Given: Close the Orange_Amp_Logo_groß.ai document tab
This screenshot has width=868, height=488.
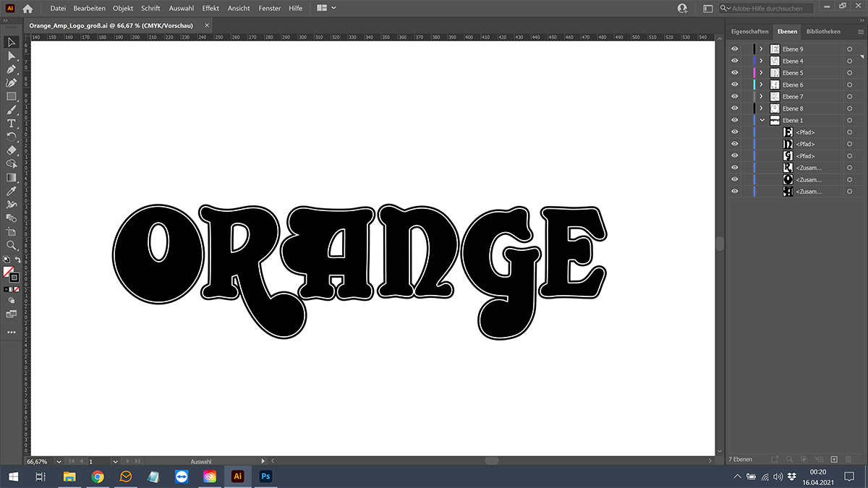Looking at the screenshot, I should pyautogui.click(x=207, y=25).
